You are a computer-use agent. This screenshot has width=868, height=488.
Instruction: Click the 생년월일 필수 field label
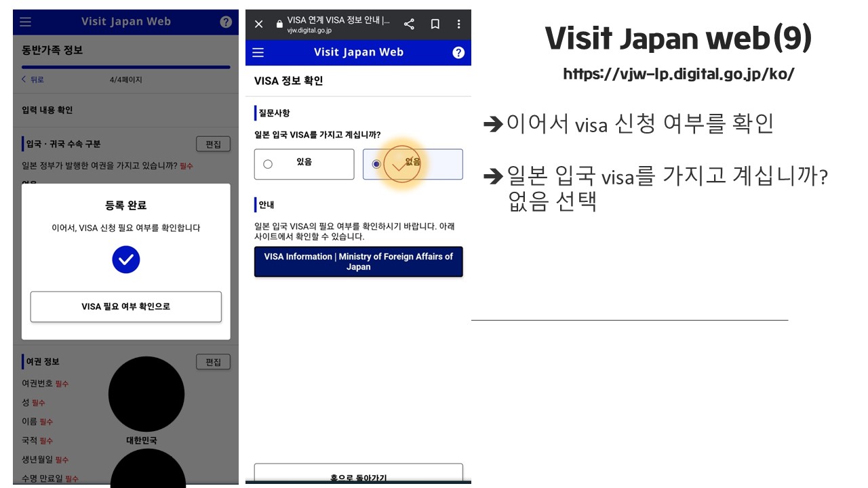click(x=45, y=460)
